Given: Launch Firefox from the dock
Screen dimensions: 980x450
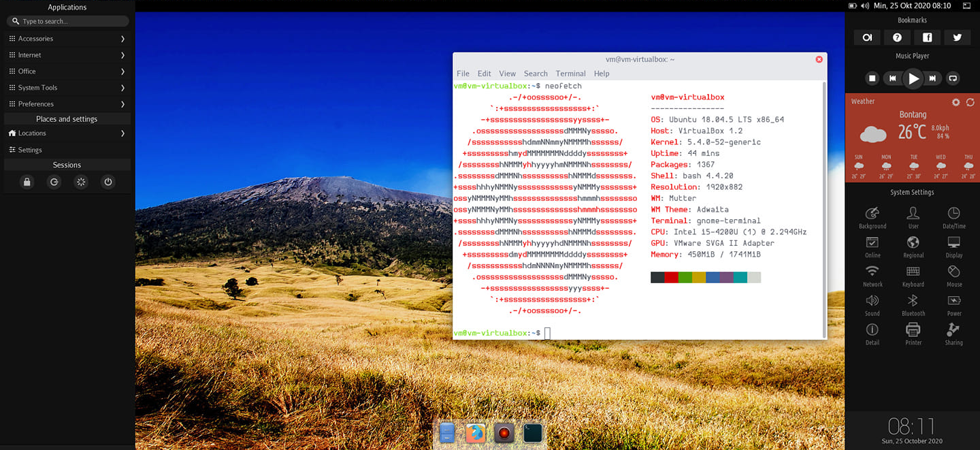Looking at the screenshot, I should [476, 432].
